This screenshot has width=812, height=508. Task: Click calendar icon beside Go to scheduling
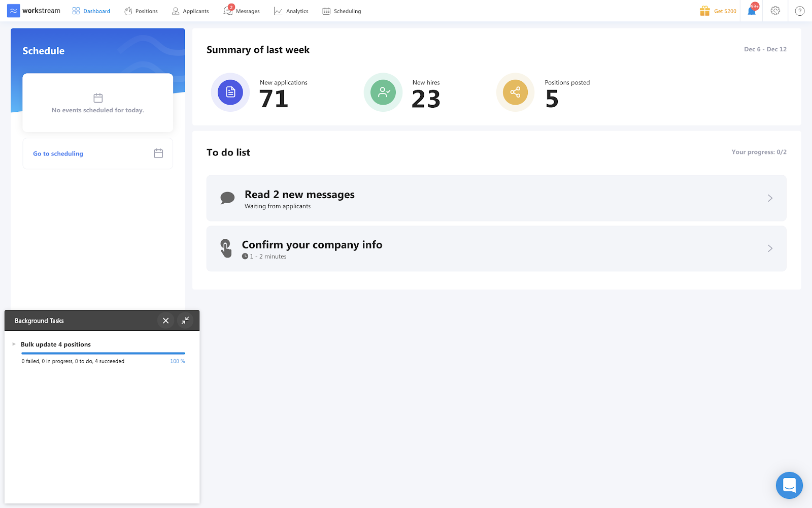click(158, 153)
